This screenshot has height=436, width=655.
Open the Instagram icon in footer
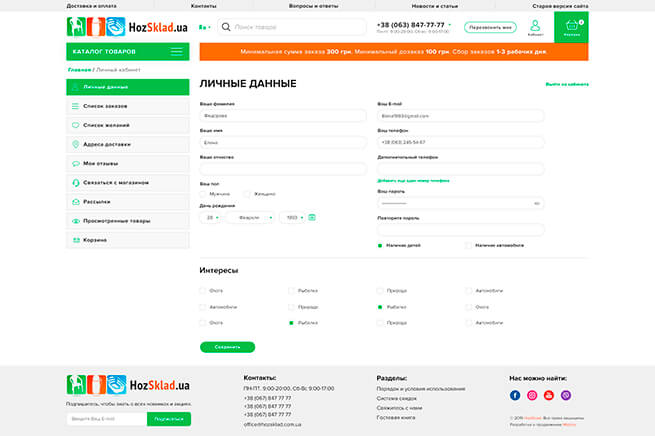pos(532,395)
